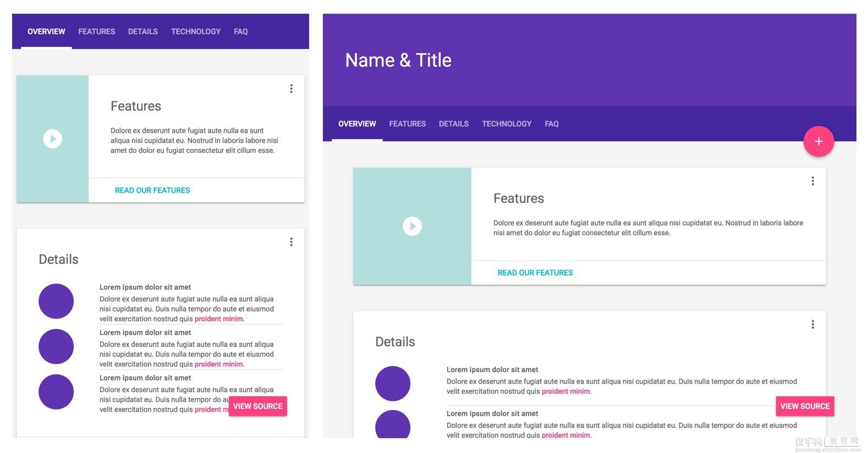The width and height of the screenshot is (868, 453).
Task: Select FAQ tab below the Name & Title header
Action: 551,124
